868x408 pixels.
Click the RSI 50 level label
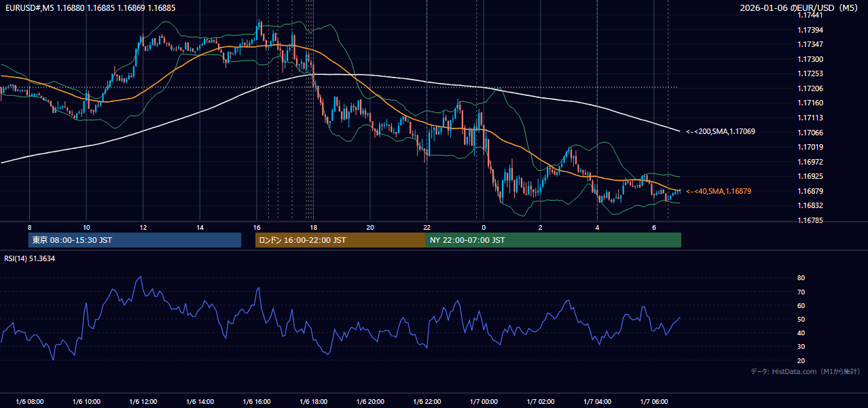point(801,319)
